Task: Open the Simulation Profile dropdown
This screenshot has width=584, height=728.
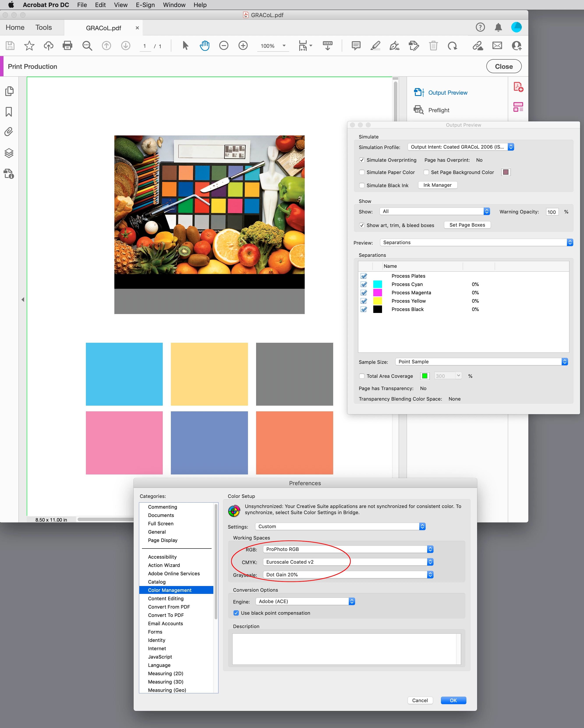Action: click(460, 147)
